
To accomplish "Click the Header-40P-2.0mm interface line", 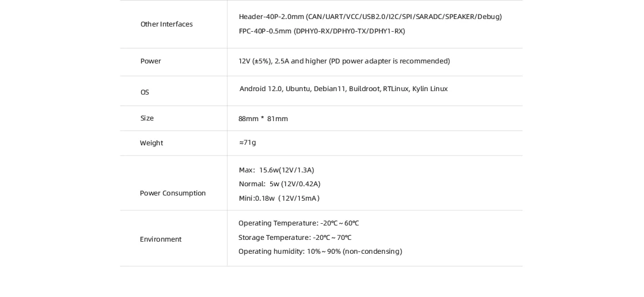I will click(x=370, y=17).
